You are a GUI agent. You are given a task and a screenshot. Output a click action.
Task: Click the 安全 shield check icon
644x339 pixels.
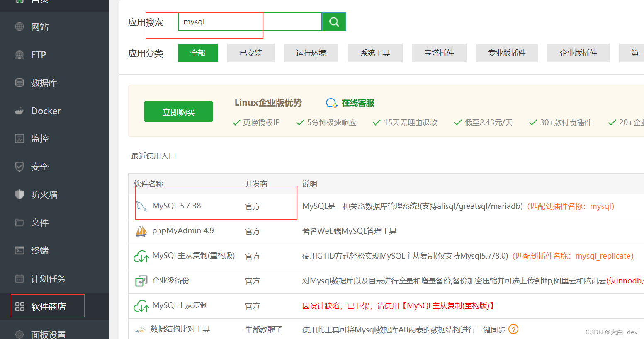pos(19,167)
